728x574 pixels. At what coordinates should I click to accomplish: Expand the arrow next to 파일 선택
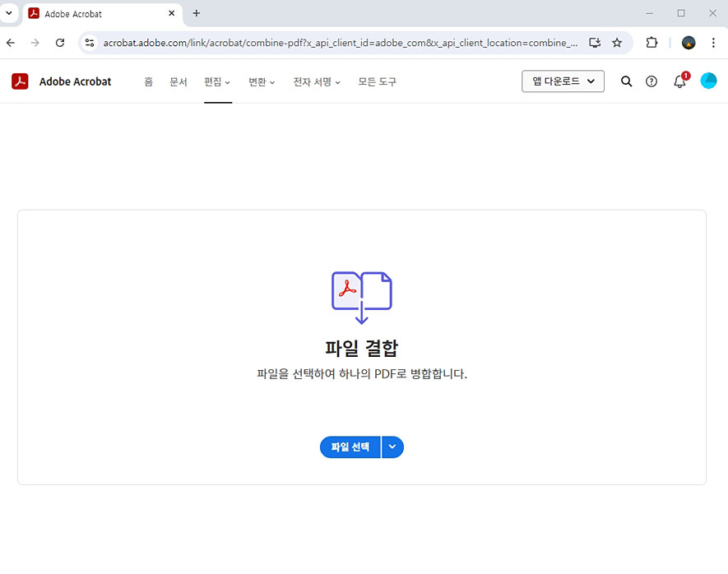392,447
